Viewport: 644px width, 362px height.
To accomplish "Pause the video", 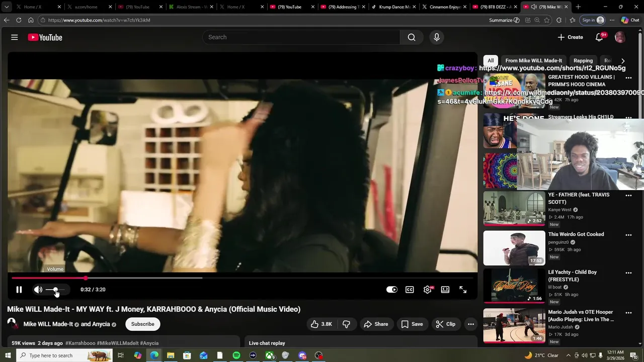I will tap(19, 290).
